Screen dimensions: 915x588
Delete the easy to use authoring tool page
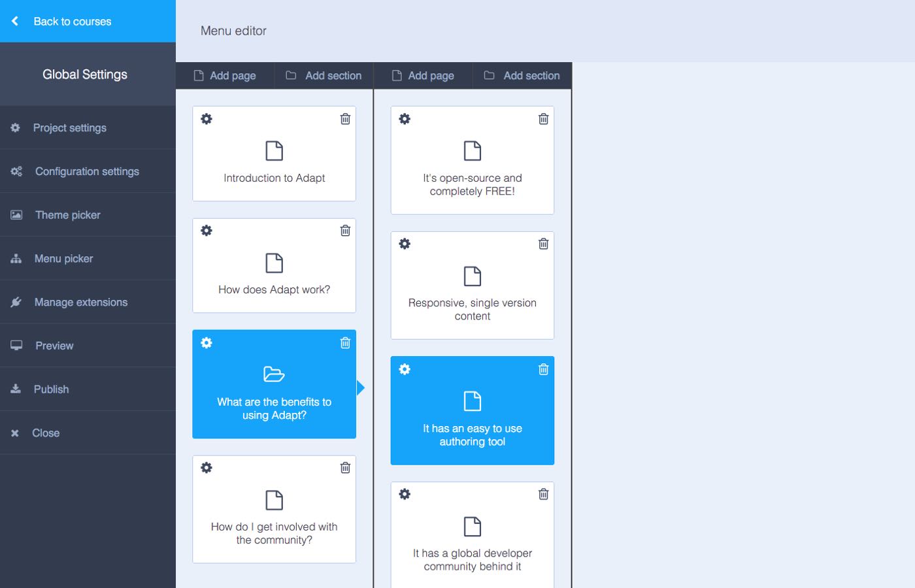pyautogui.click(x=543, y=369)
